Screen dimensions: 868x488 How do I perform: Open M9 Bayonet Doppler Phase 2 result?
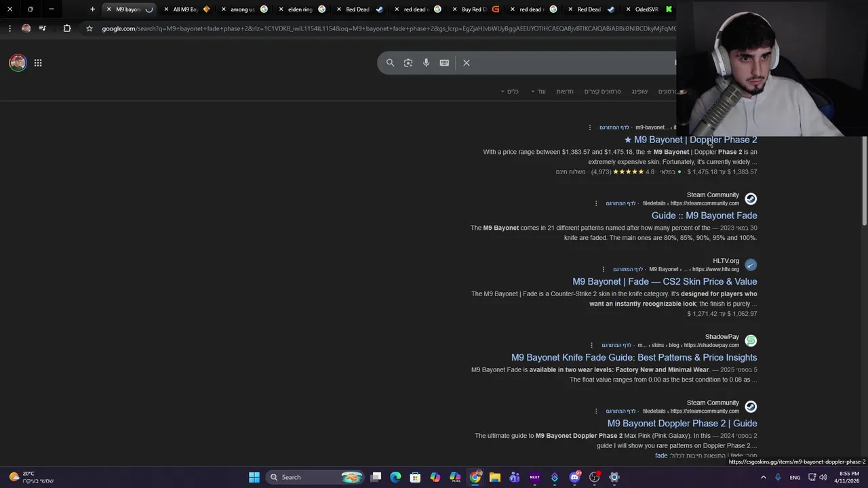(690, 140)
